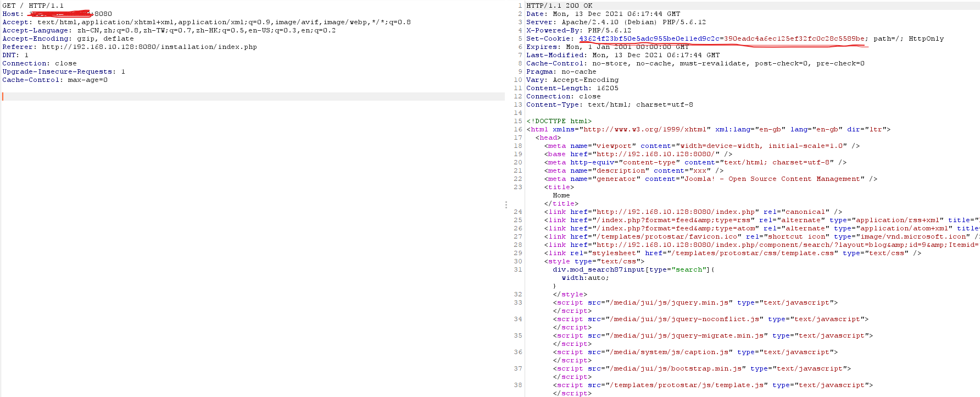Select the jquery-migrate.min.js script line
The height and width of the screenshot is (397, 980).
point(713,335)
